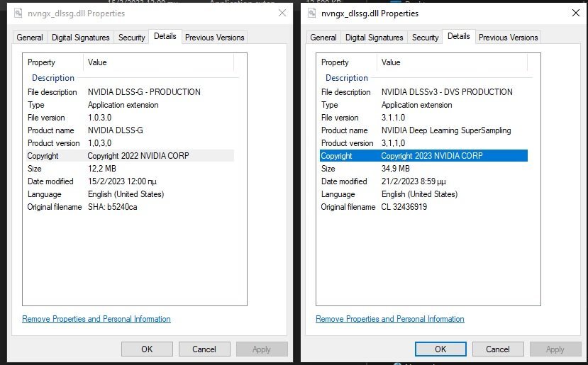Open Previous Versions tab in left window
Viewport: 588px width, 365px height.
click(214, 38)
